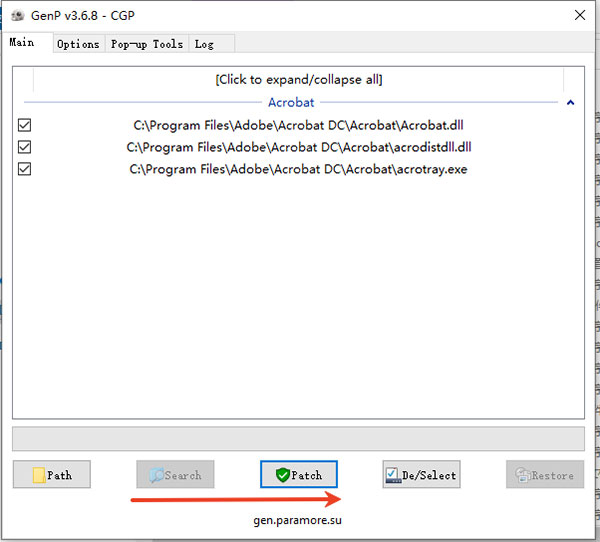Open the Pop-up Tools tab
This screenshot has width=600, height=542.
point(146,44)
